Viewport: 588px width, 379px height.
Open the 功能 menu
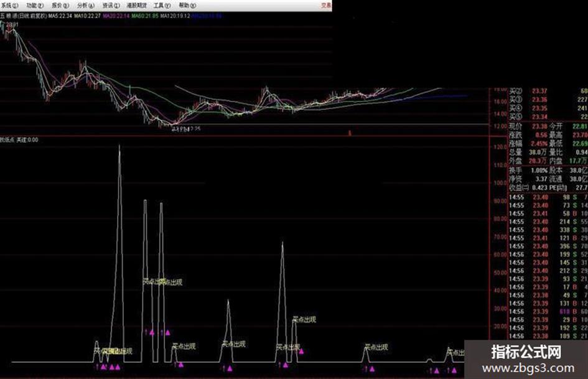34,5
